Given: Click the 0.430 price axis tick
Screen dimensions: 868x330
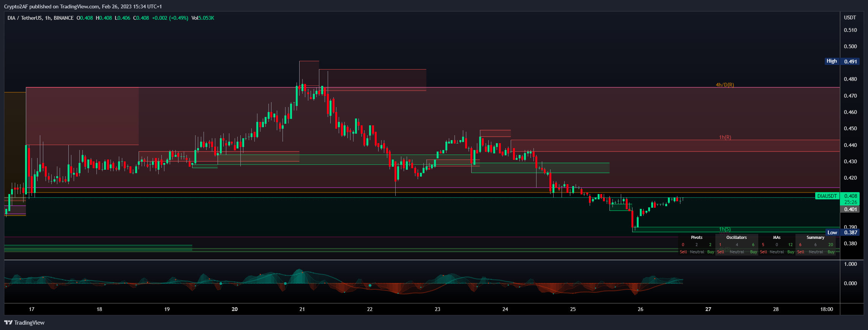Looking at the screenshot, I should pyautogui.click(x=850, y=161).
